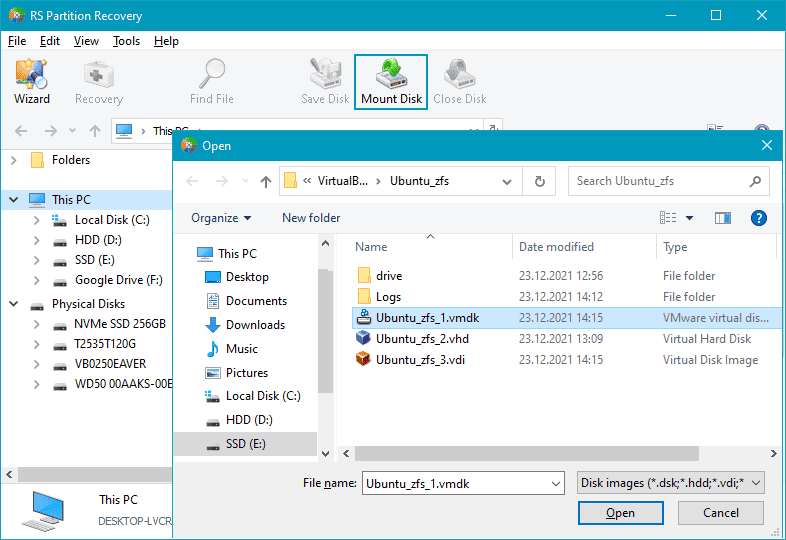Click the Up arrow in main window navigation
This screenshot has width=786, height=540.
pos(95,131)
